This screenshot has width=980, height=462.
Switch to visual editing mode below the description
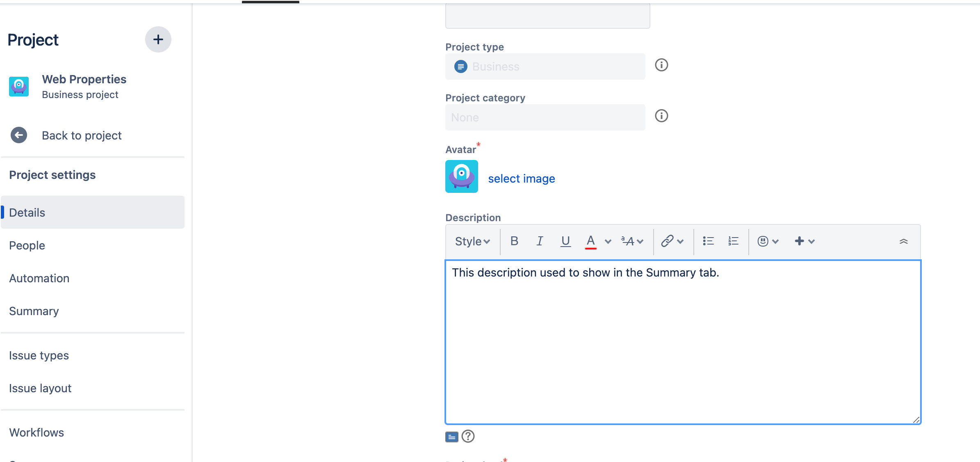[451, 437]
